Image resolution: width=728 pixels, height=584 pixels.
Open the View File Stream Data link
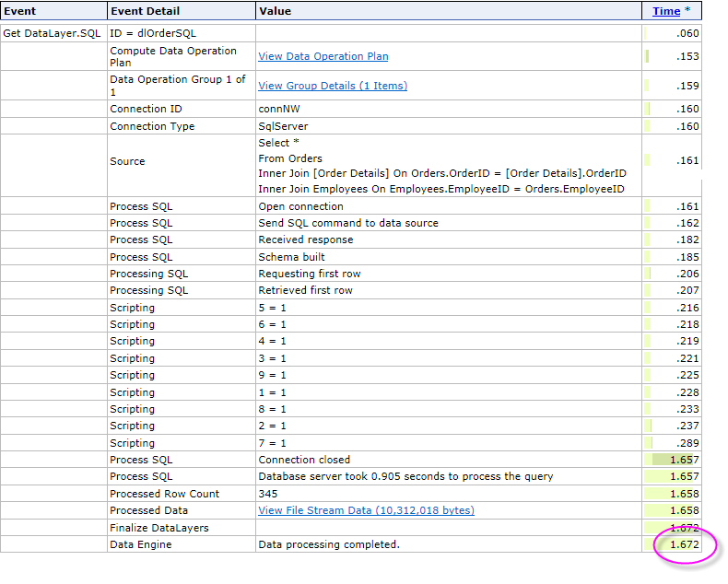(366, 510)
